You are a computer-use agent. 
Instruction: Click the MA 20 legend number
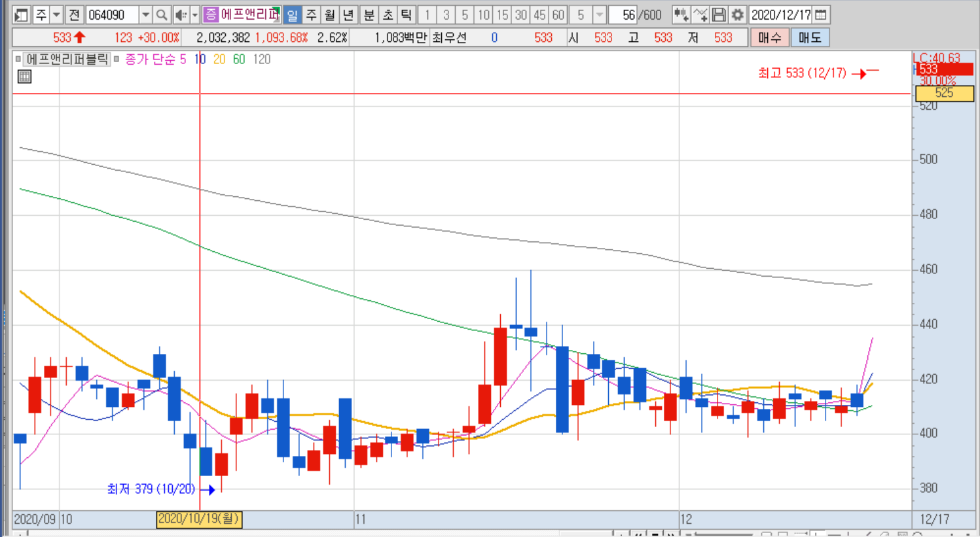219,60
